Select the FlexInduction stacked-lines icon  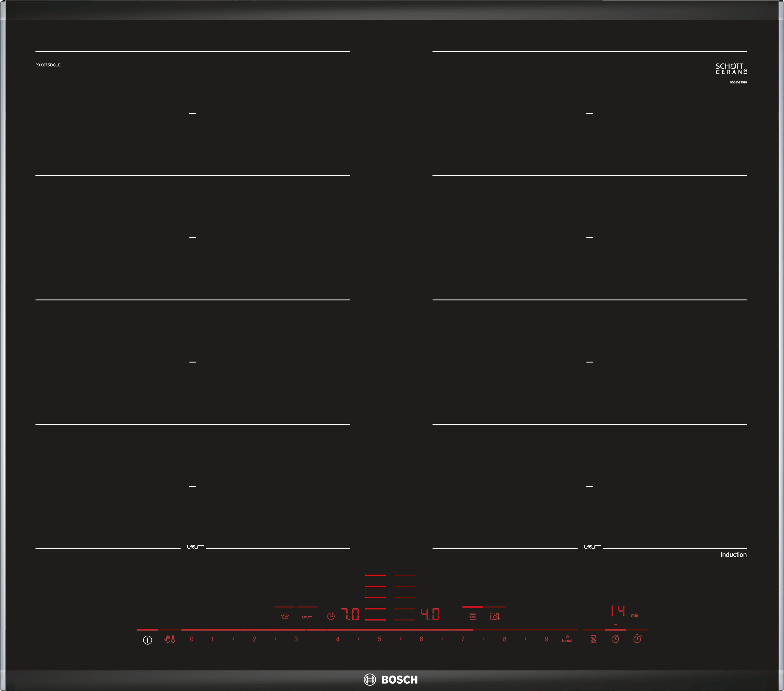coord(473,616)
